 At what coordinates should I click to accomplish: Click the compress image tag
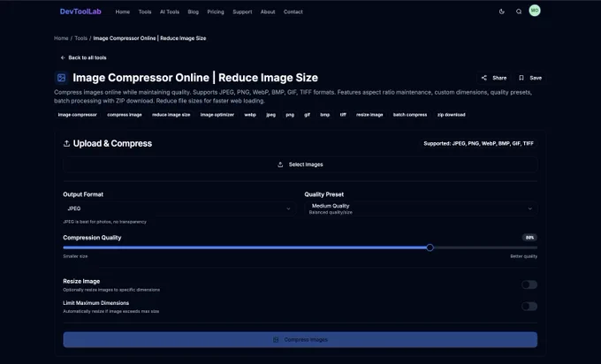click(x=125, y=115)
